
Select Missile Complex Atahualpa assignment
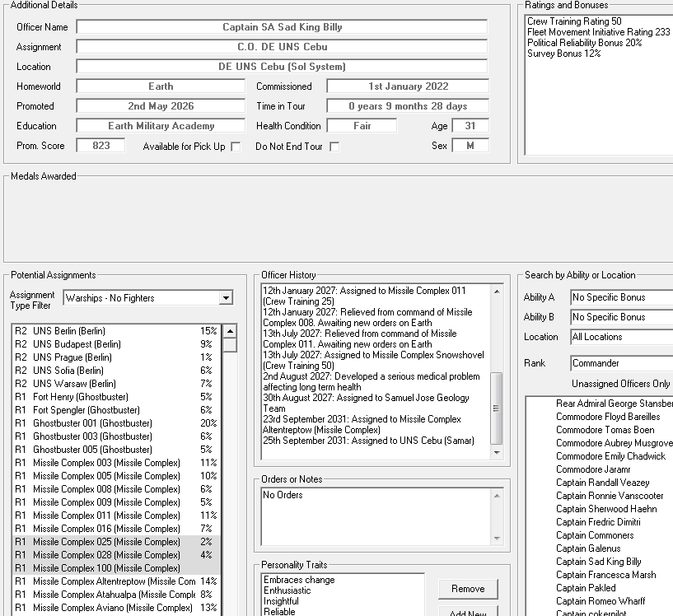click(x=116, y=595)
